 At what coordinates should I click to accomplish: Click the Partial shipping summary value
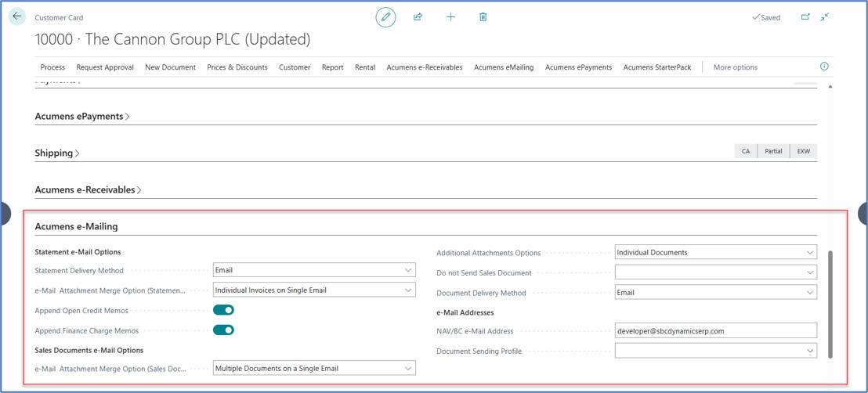[773, 151]
